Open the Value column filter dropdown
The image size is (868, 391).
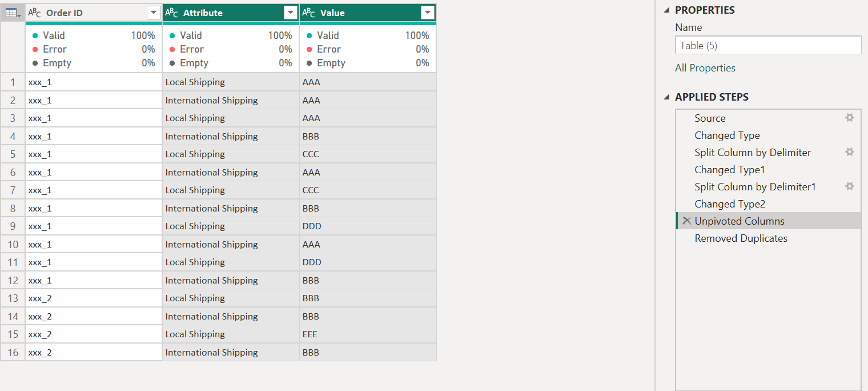click(x=428, y=13)
